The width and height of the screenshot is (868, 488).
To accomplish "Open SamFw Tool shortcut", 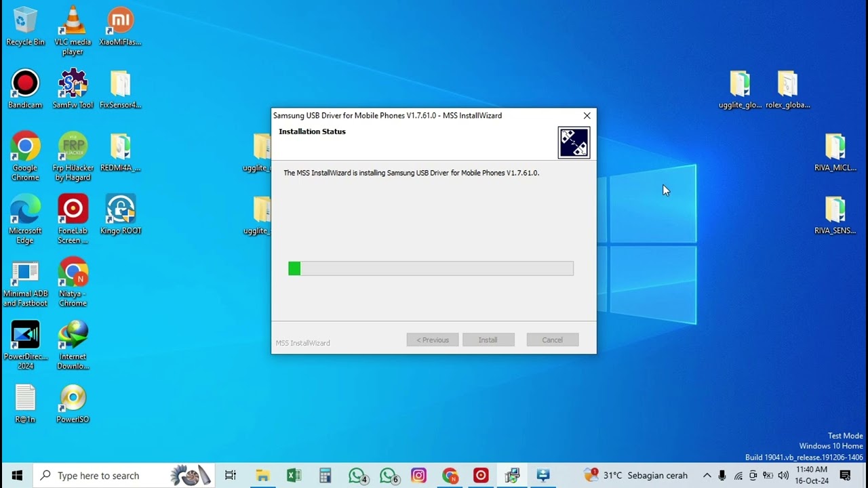I will point(73,89).
